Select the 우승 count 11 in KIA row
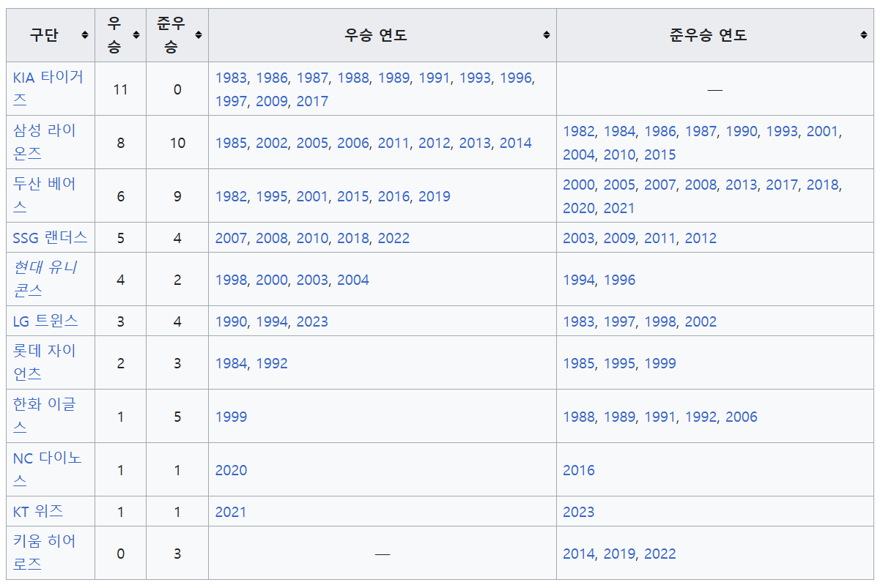This screenshot has width=883, height=588. [x=120, y=89]
